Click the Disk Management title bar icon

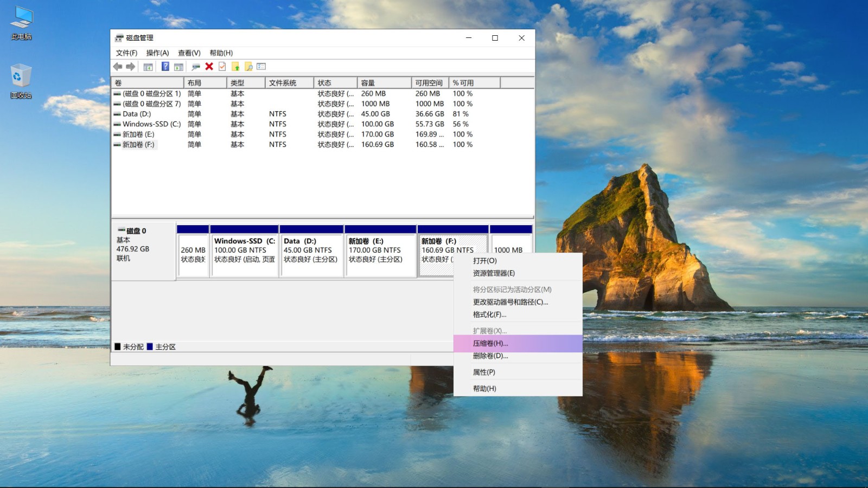119,38
